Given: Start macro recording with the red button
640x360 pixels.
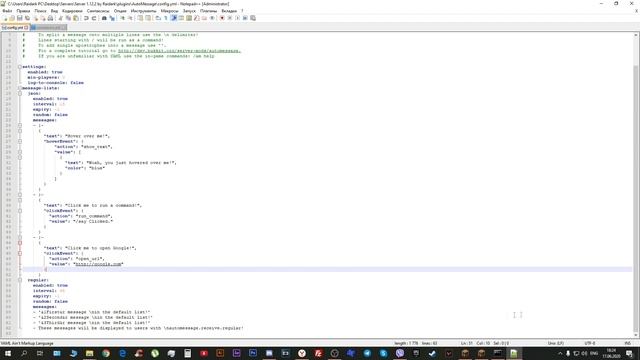Looking at the screenshot, I should pyautogui.click(x=222, y=18).
